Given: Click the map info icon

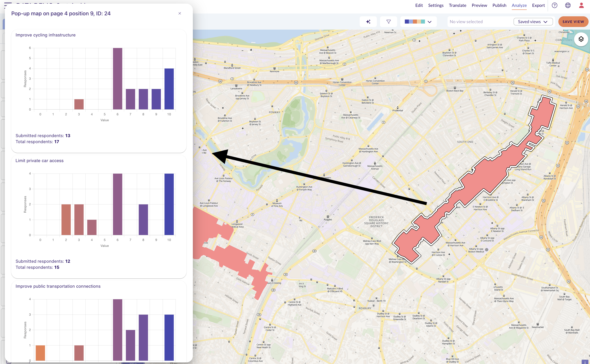Looking at the screenshot, I should click(x=585, y=362).
